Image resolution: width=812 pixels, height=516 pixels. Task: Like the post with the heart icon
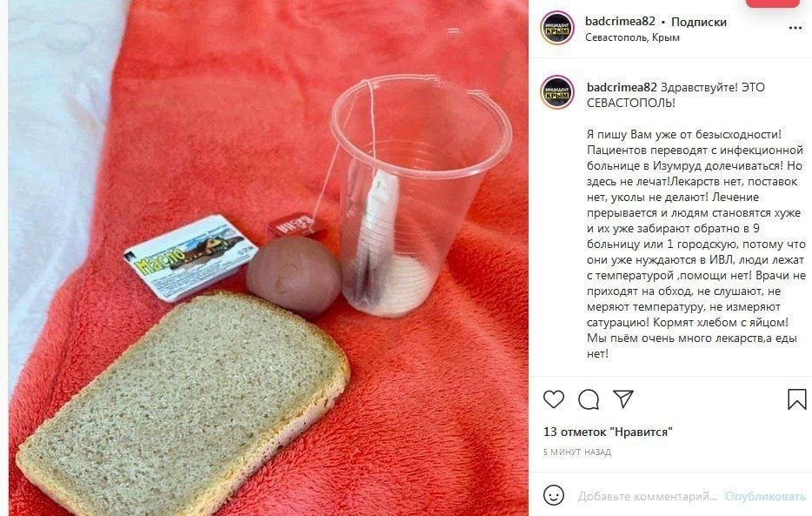[554, 399]
